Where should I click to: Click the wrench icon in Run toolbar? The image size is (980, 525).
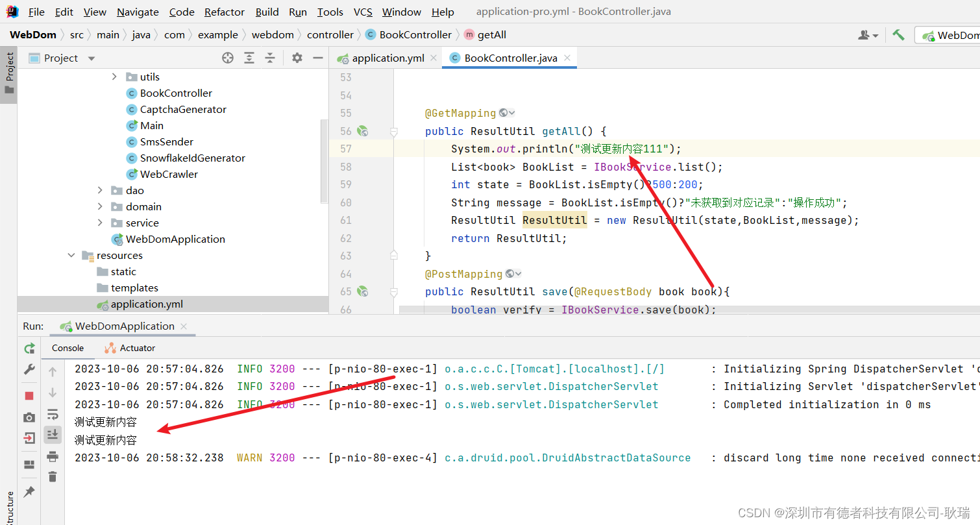pos(29,369)
